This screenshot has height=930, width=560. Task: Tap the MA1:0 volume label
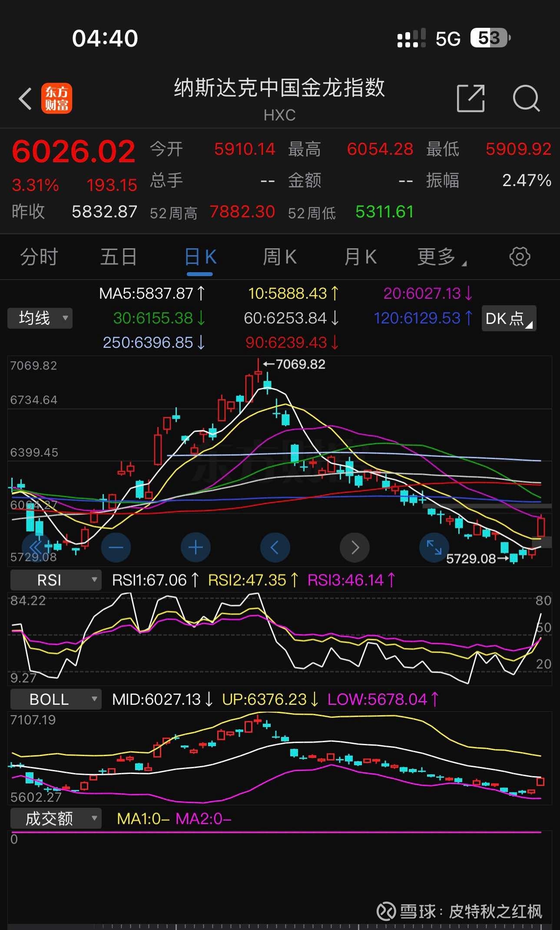[x=143, y=819]
